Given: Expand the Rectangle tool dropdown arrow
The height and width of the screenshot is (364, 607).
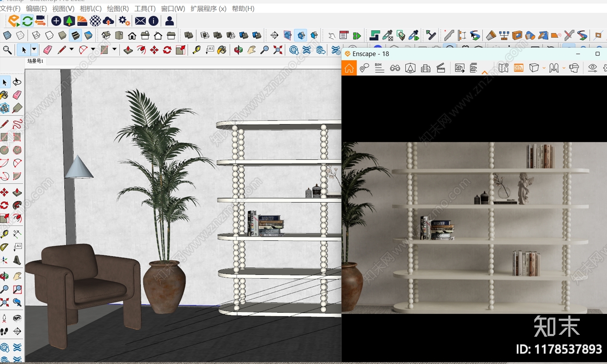Looking at the screenshot, I should coord(115,49).
